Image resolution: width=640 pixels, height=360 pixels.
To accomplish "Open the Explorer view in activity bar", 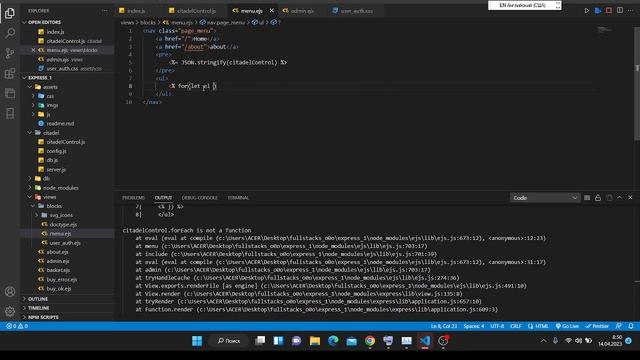I will click(x=10, y=13).
